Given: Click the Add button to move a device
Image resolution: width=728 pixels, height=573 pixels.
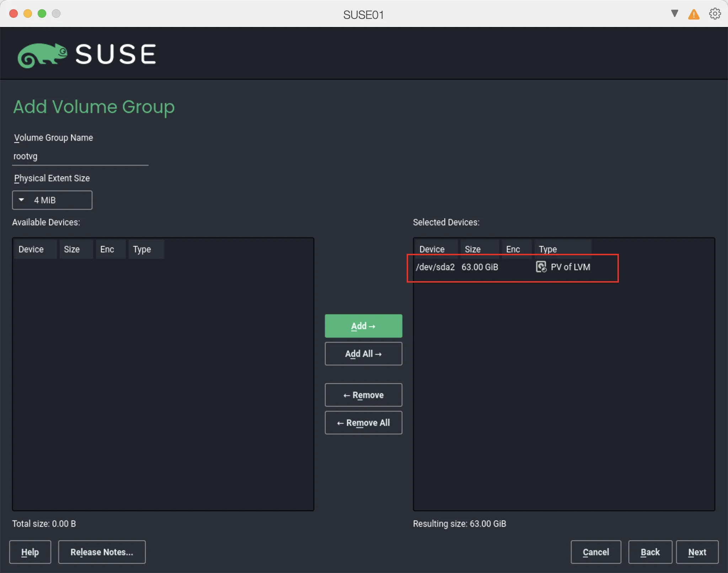Looking at the screenshot, I should coord(363,326).
